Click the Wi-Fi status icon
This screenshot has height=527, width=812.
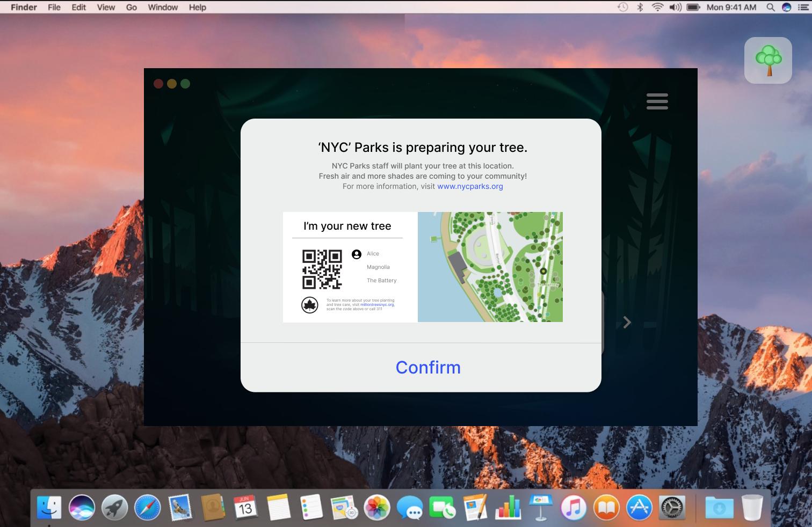pyautogui.click(x=657, y=7)
